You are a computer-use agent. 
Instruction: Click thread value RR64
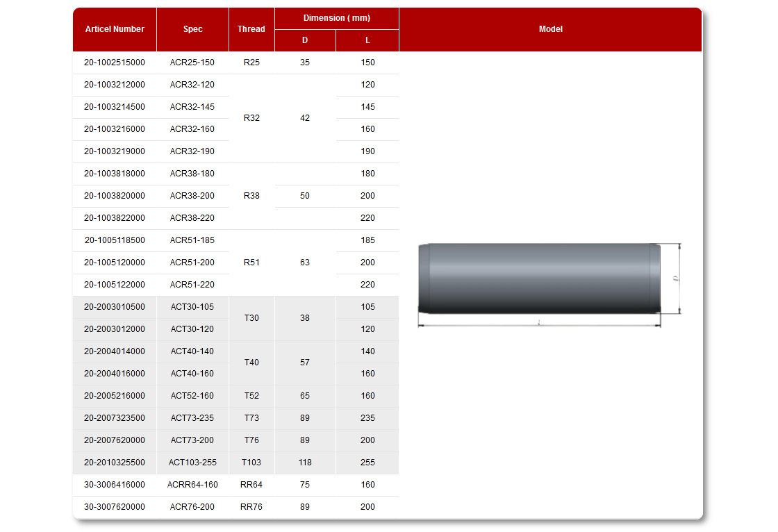tap(251, 485)
